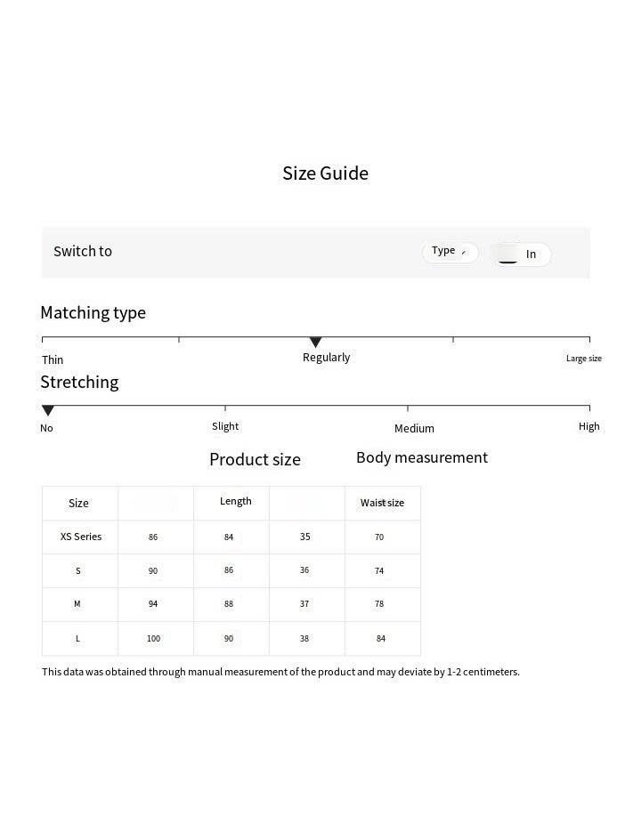Click the Size column header
This screenshot has width=617, height=840.
click(x=78, y=503)
